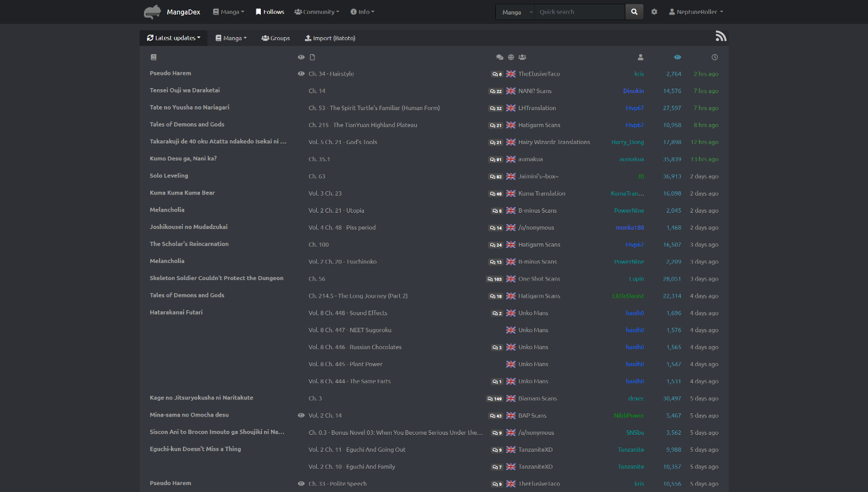Open Hatigarm Scans group for Scholar's Reincarnation

[539, 245]
